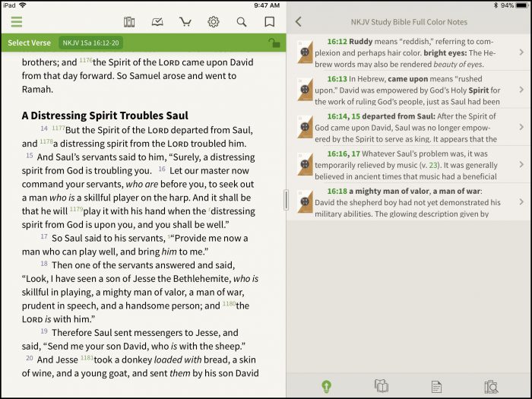
Task: Tap verse number 16
Action: pos(162,169)
